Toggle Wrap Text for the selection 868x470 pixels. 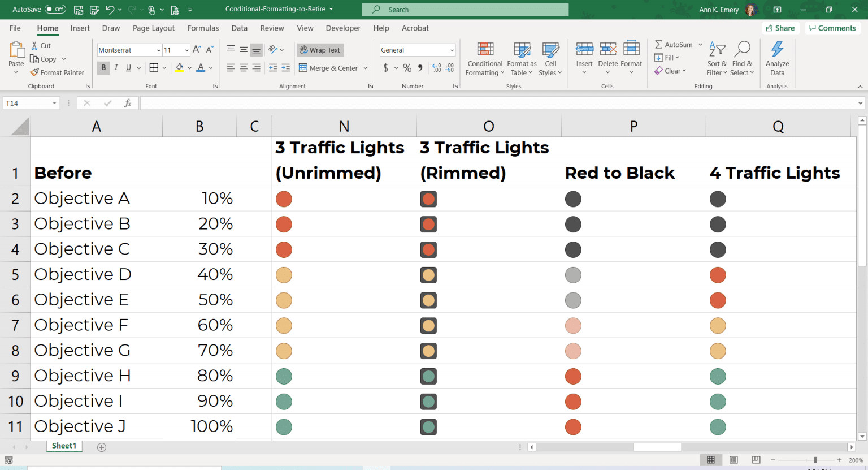coord(320,50)
